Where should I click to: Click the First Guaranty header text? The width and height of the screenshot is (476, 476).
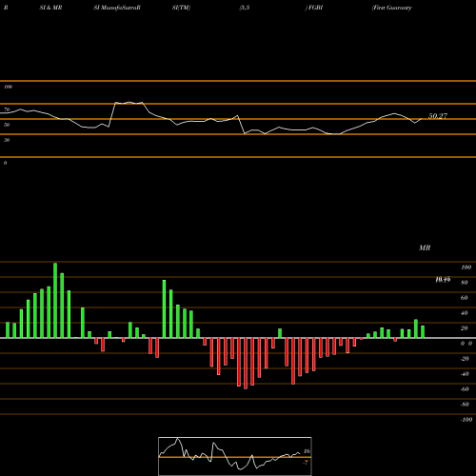[392, 8]
